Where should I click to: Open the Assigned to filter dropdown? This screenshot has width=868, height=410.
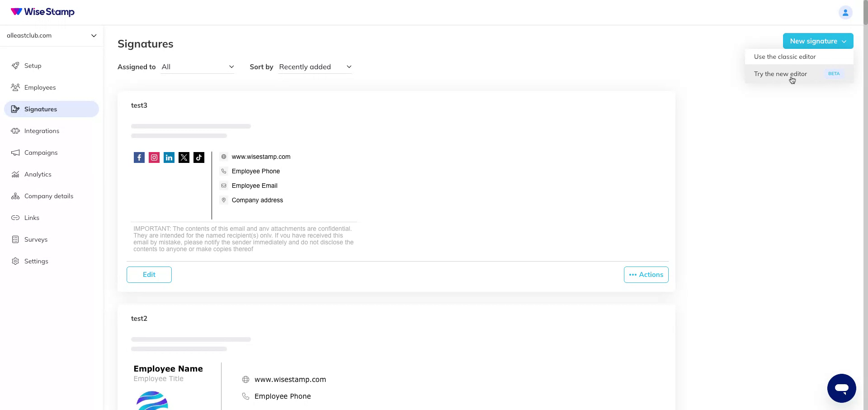198,67
